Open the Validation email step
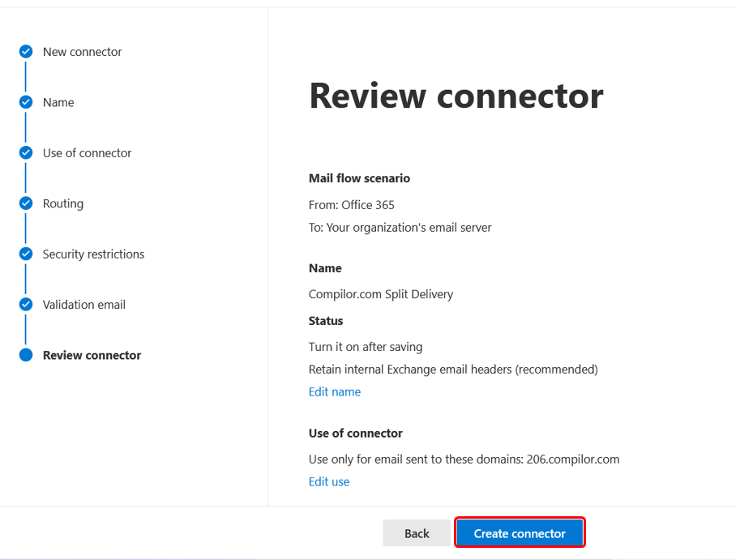The height and width of the screenshot is (560, 736). click(84, 305)
